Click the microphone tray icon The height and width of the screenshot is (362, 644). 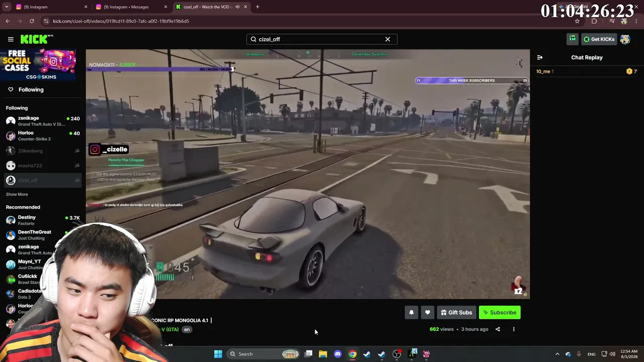[x=579, y=354]
